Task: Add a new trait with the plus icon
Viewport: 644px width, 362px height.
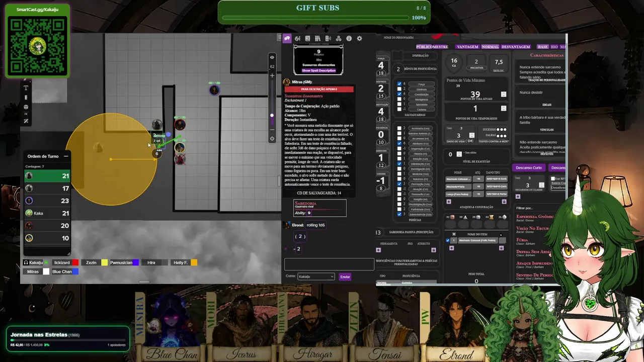Action: point(518,196)
